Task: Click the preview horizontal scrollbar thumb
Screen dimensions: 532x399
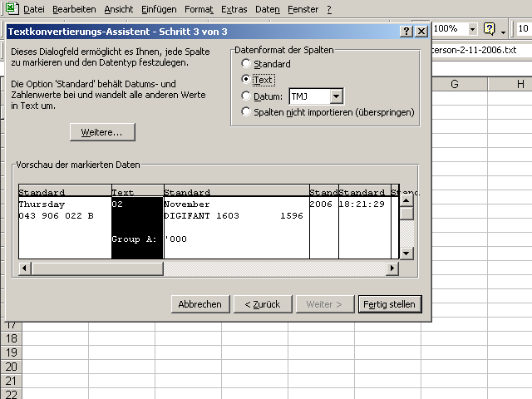Action: pos(97,268)
